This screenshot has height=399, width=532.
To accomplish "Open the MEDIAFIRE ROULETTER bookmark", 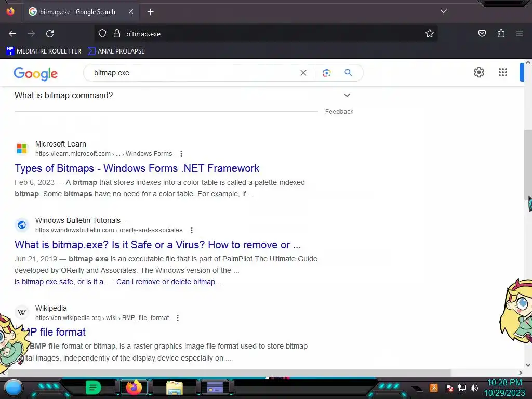I will point(44,51).
